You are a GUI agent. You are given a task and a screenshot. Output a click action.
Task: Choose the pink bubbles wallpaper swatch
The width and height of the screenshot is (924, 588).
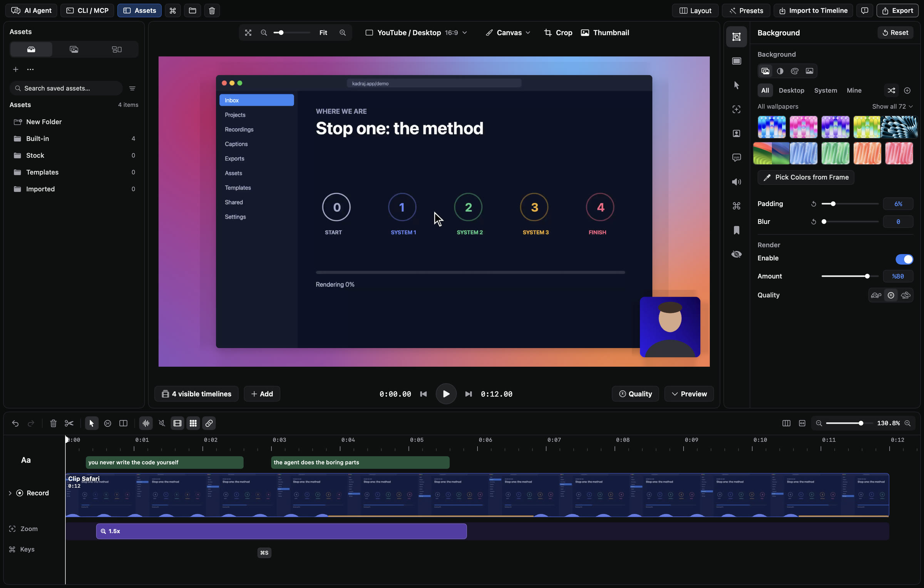click(x=803, y=127)
